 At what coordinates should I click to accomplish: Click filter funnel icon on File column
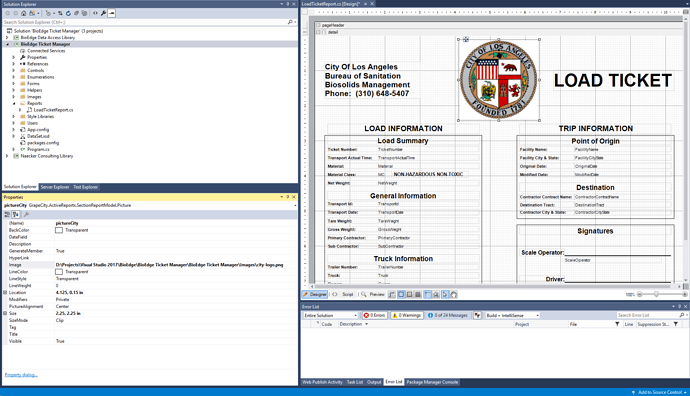pyautogui.click(x=617, y=324)
